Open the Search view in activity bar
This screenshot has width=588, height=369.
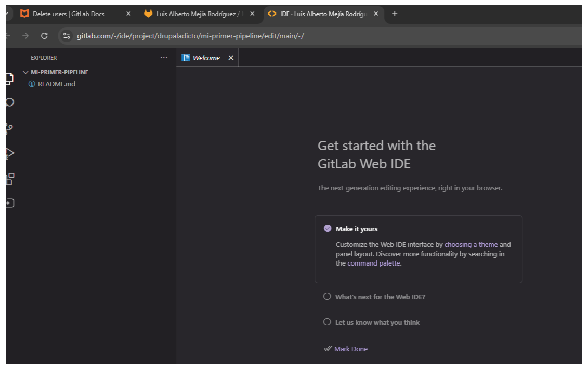coord(9,102)
